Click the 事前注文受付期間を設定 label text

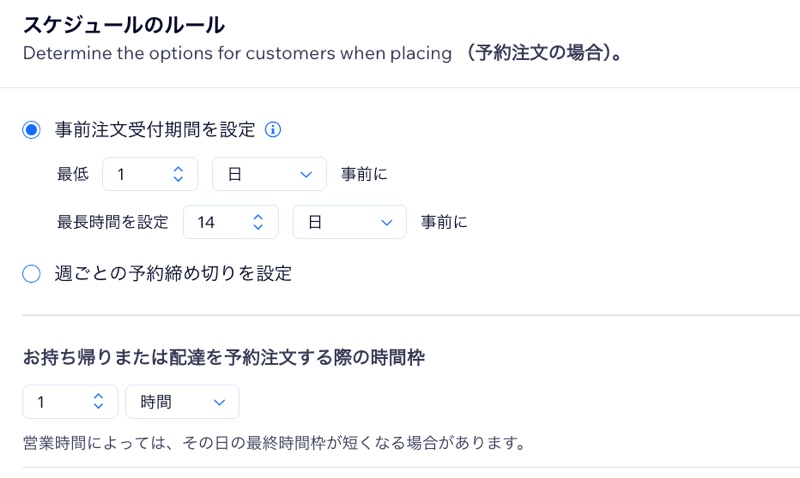[x=155, y=129]
